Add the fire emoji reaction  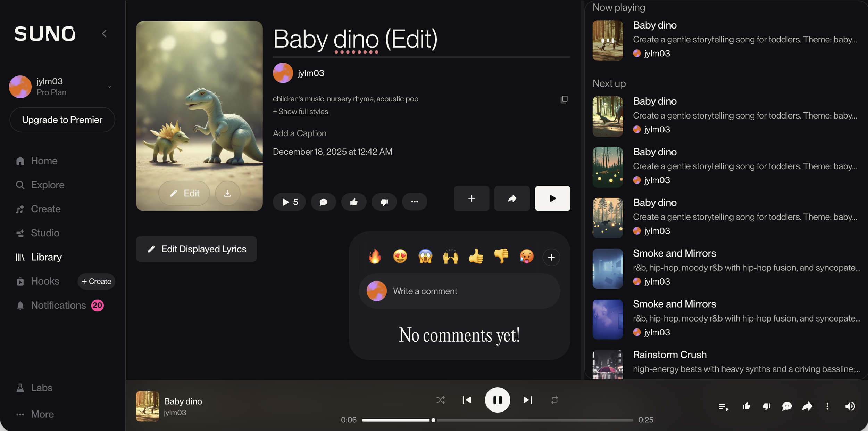pyautogui.click(x=375, y=257)
